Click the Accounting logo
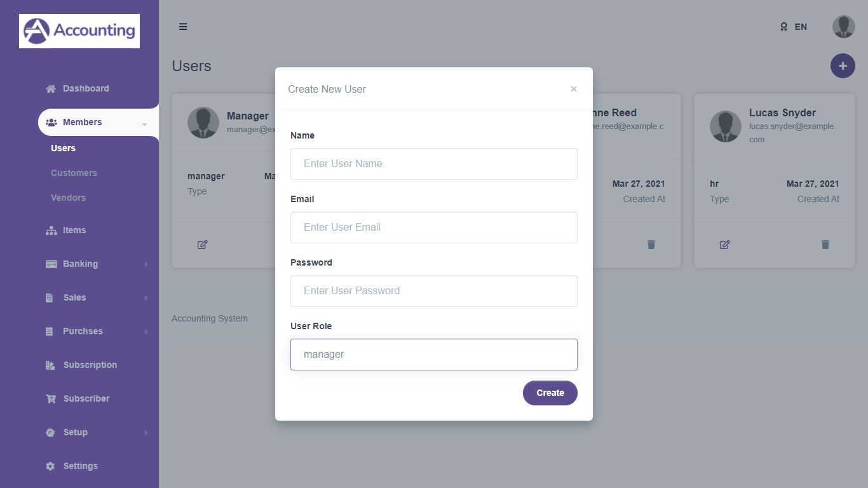This screenshot has width=868, height=488. 79,31
